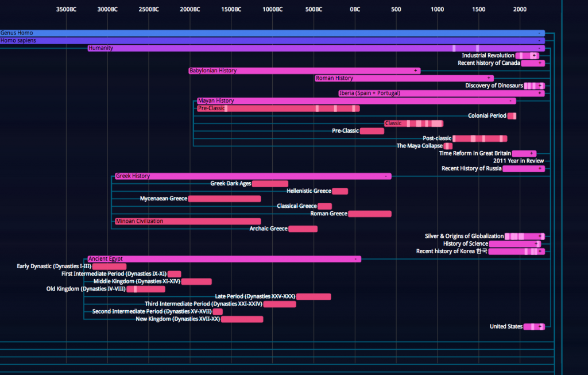Select the Colonial Period bar

tap(512, 116)
